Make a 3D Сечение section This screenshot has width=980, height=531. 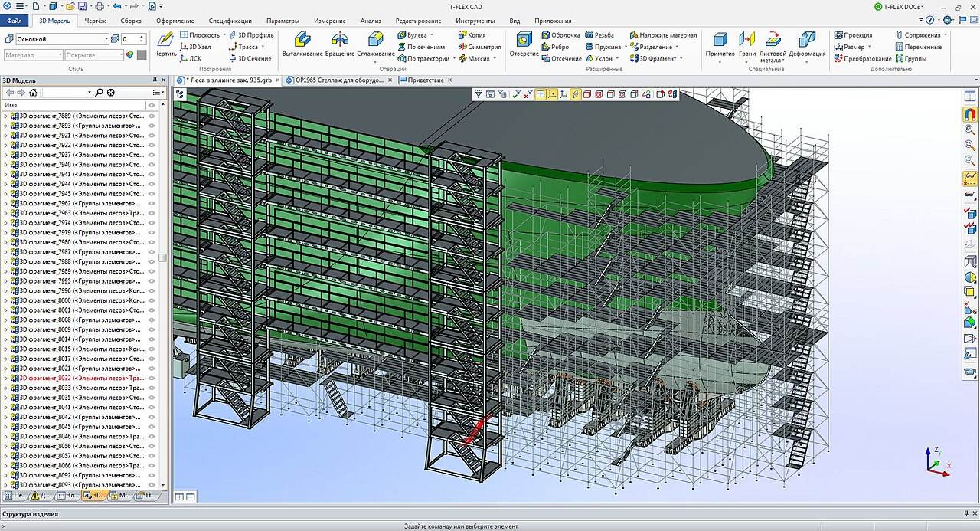point(250,58)
